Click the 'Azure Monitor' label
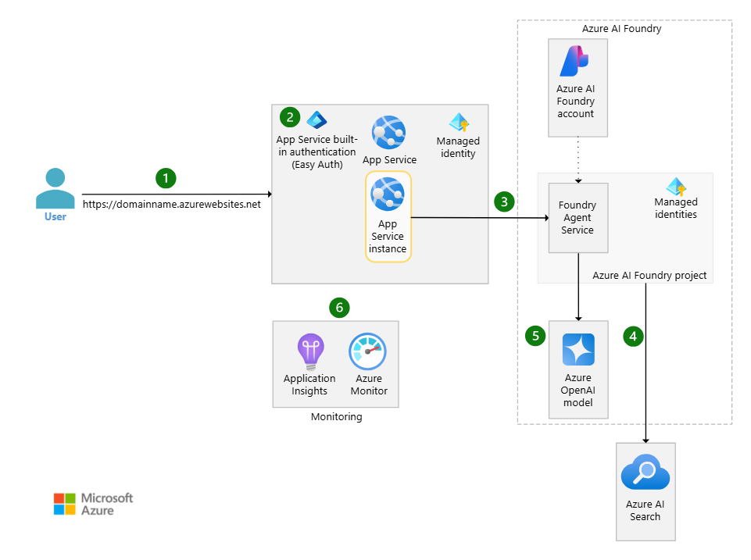This screenshot has width=751, height=560. coord(369,384)
